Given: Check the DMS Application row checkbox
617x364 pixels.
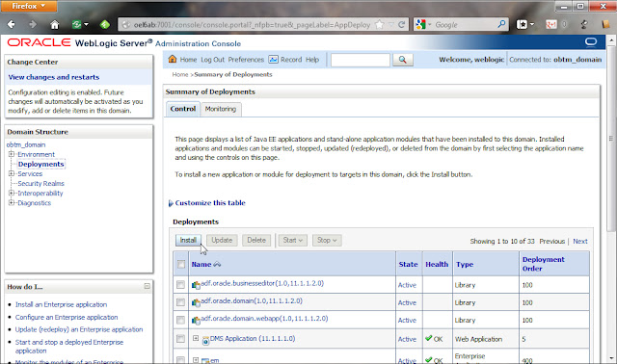Looking at the screenshot, I should tap(180, 338).
